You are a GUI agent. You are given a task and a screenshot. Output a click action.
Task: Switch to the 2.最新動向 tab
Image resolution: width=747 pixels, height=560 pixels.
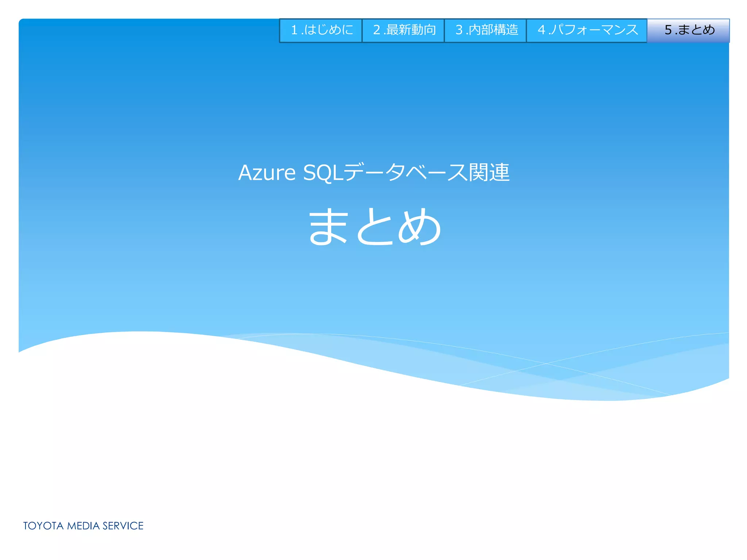click(403, 31)
